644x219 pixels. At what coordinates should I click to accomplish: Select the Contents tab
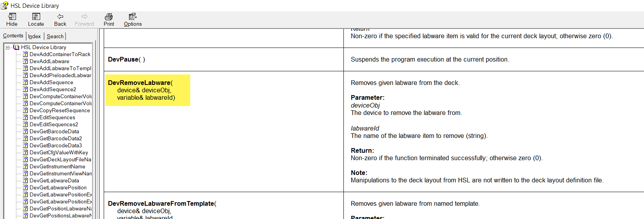point(13,36)
